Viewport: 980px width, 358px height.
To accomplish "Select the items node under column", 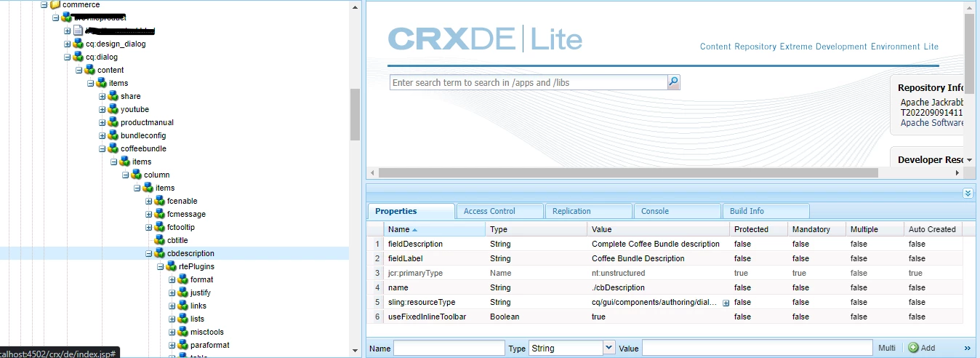I will tap(164, 188).
